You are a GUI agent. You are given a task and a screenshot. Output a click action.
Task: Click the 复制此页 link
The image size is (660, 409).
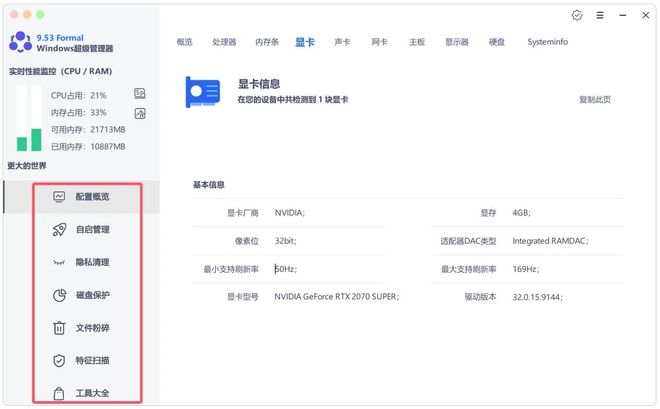[595, 100]
